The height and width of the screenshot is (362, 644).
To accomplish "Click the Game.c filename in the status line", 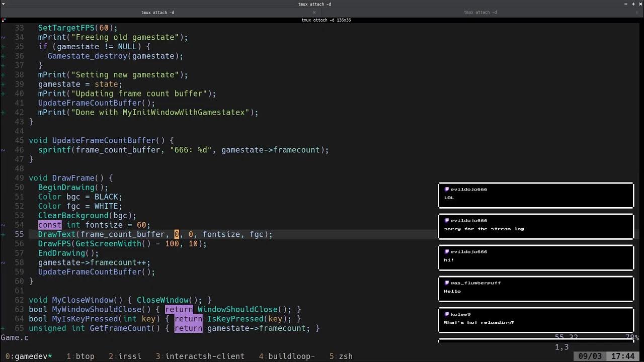I will click(15, 337).
